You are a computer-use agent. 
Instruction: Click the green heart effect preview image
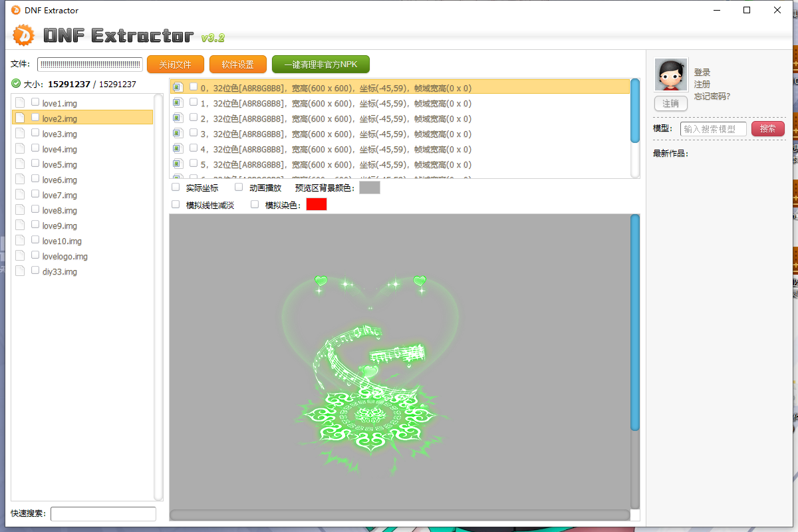(x=370, y=375)
